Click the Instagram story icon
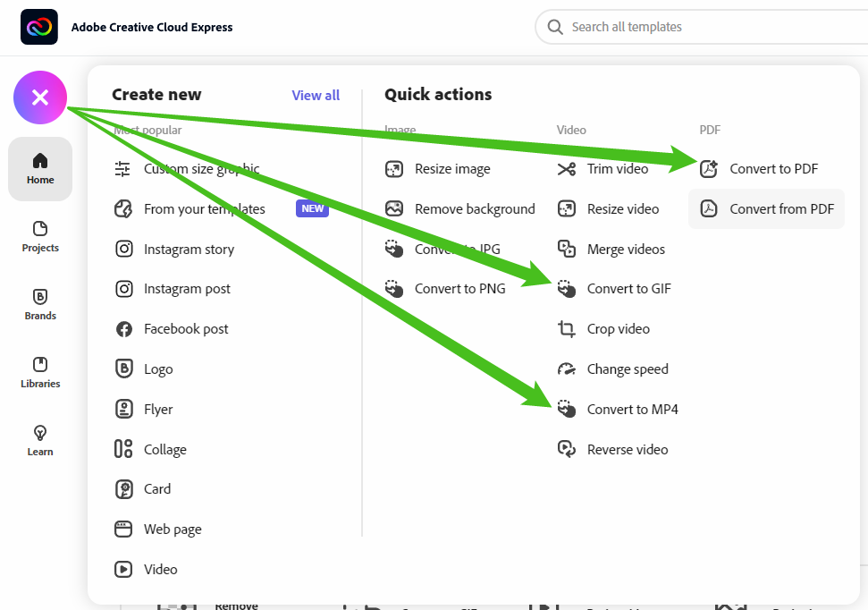This screenshot has width=868, height=610. coord(123,249)
